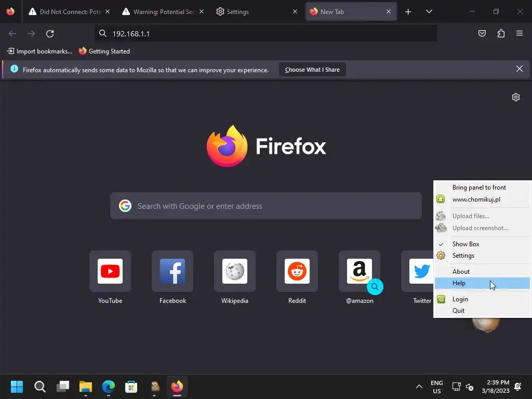The image size is (532, 399).
Task: Open a new tab with plus button
Action: coord(408,12)
